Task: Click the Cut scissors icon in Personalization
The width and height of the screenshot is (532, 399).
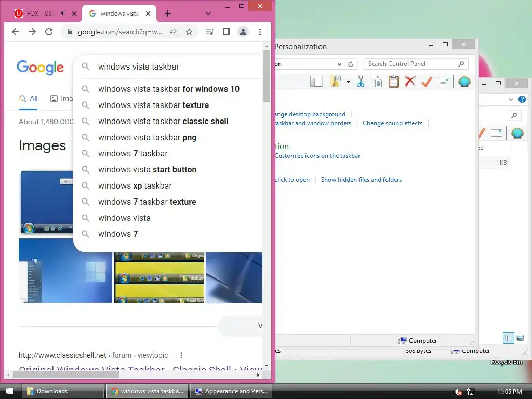Action: 361,82
